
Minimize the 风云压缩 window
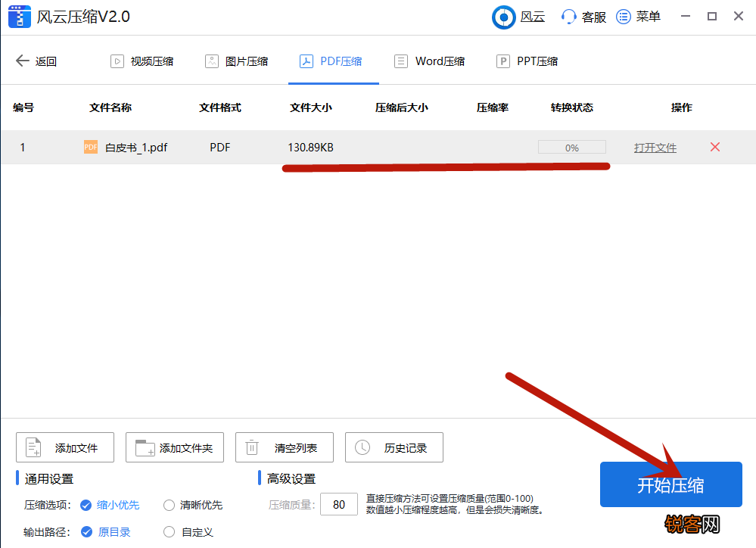point(685,17)
